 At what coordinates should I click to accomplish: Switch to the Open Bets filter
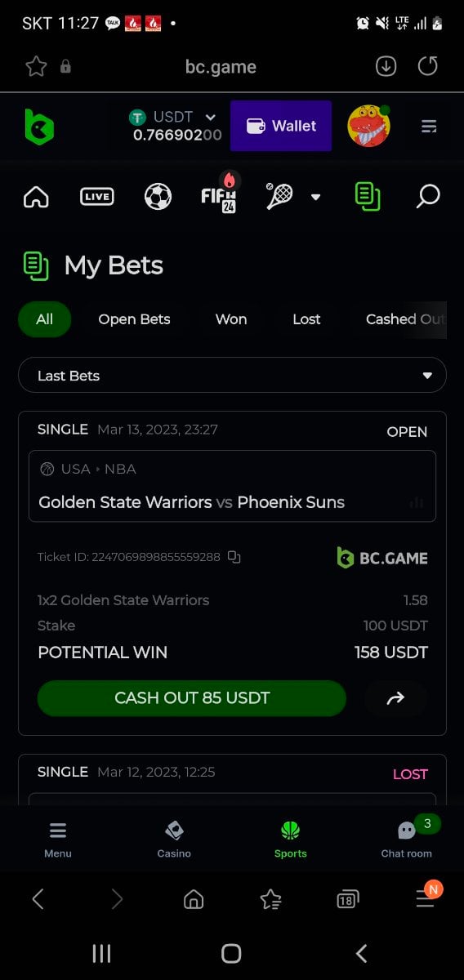tap(134, 319)
